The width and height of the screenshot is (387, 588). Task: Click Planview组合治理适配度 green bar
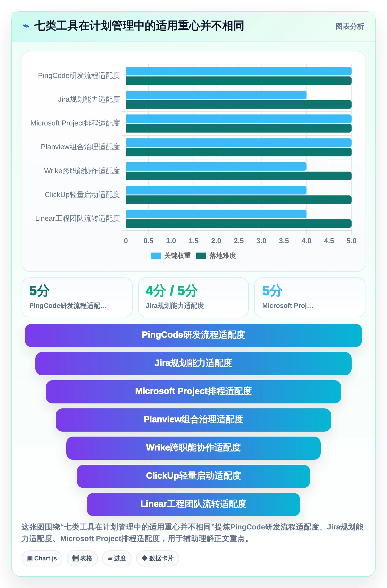click(x=239, y=152)
